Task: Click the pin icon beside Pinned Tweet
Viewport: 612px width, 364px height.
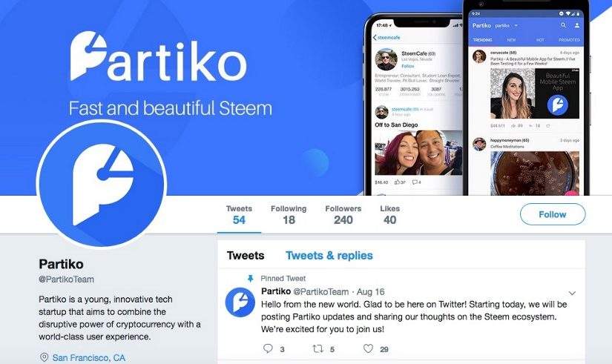Action: point(250,279)
